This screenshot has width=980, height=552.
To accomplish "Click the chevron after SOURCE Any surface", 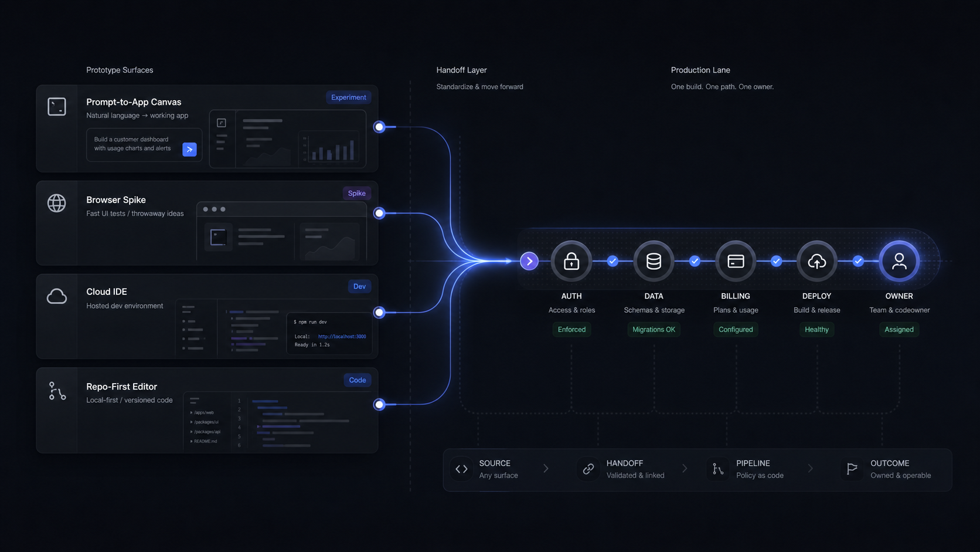I will coord(546,468).
